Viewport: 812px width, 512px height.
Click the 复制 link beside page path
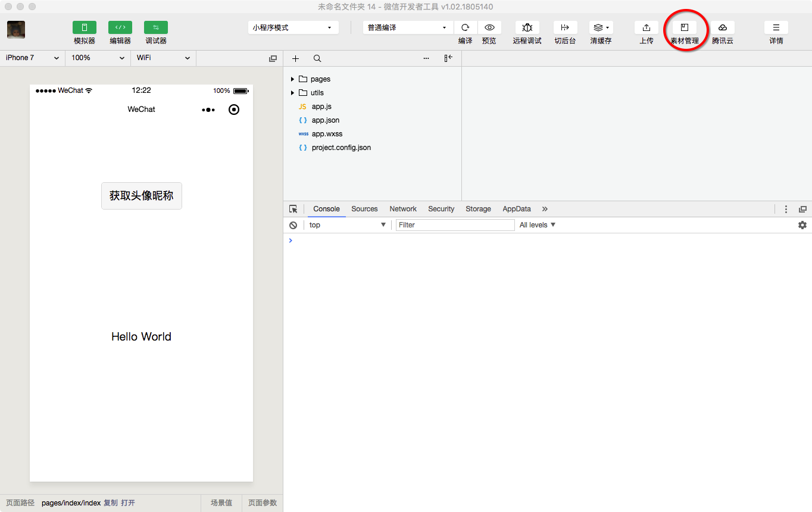[111, 503]
